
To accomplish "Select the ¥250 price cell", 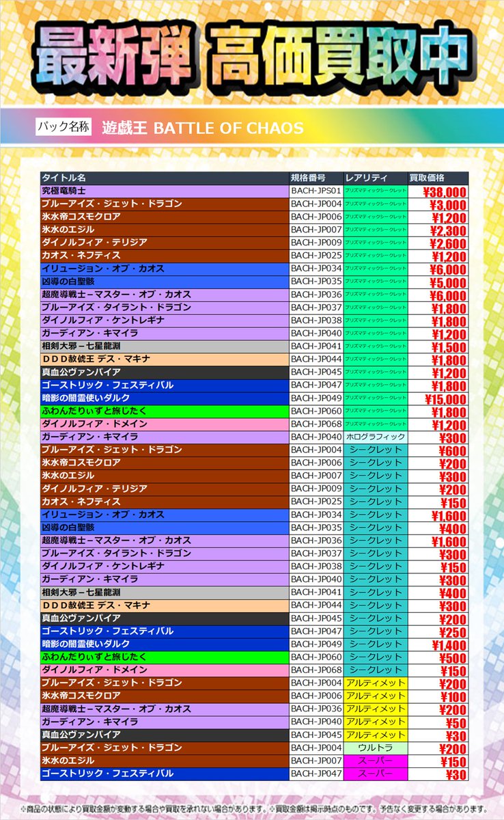I will [x=438, y=631].
